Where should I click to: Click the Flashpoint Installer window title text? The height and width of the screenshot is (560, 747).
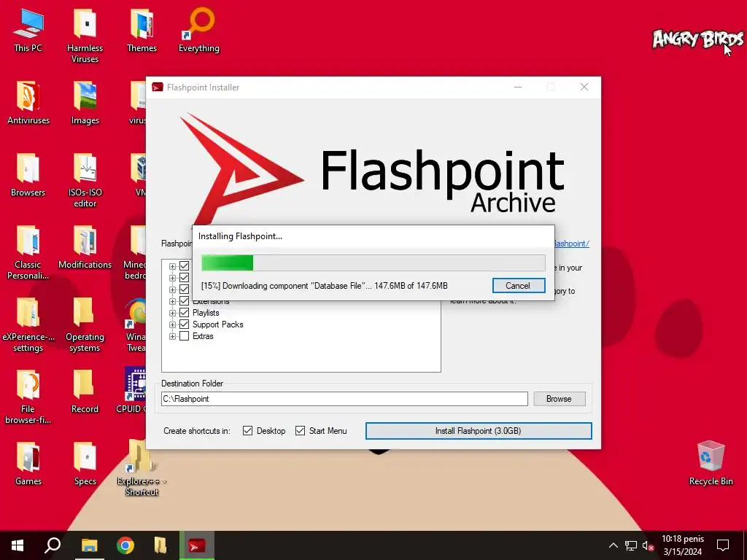[x=203, y=87]
